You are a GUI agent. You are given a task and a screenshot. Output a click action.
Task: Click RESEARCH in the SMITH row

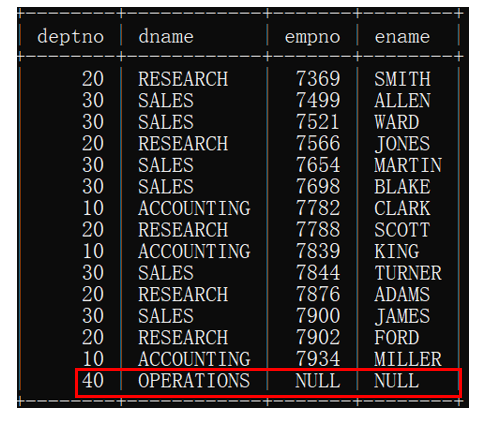[x=183, y=79]
